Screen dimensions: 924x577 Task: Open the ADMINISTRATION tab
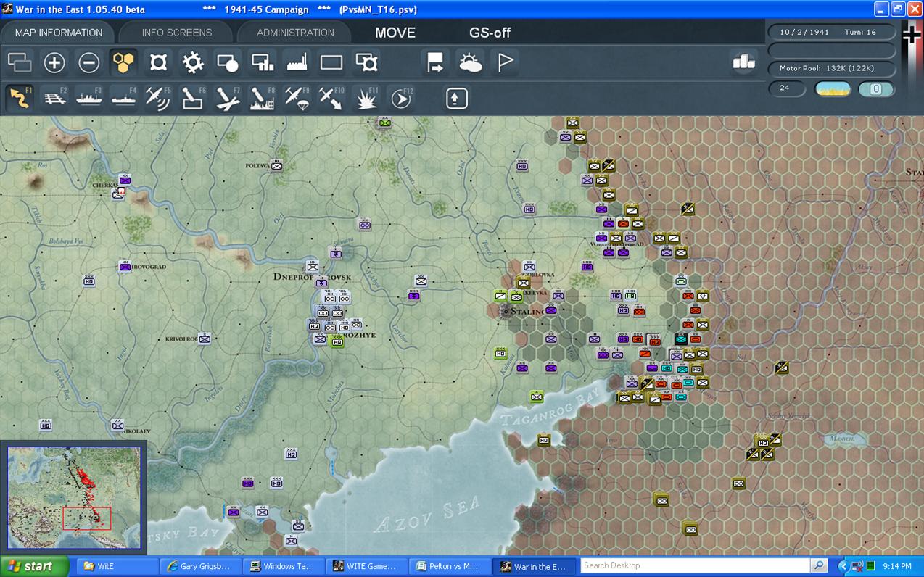(x=295, y=33)
